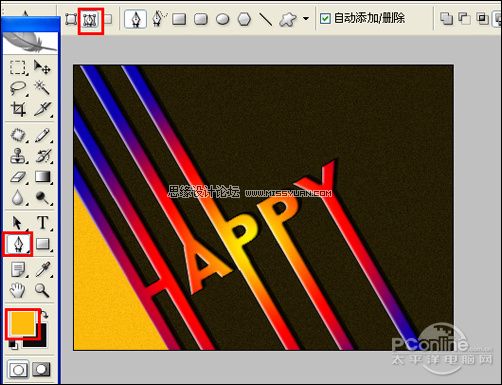The height and width of the screenshot is (385, 502).
Task: Select the Magic Wand tool
Action: pyautogui.click(x=42, y=88)
